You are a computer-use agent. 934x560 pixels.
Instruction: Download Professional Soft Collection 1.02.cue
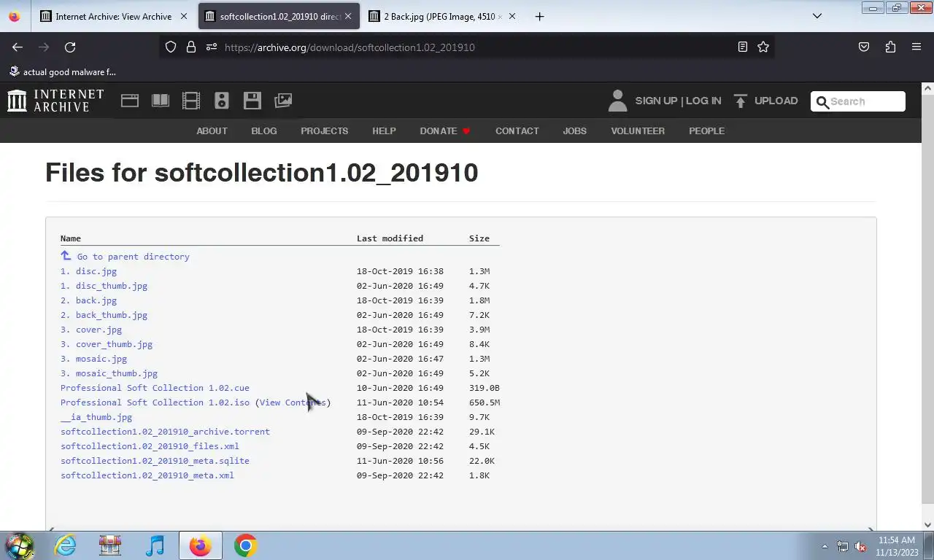[x=155, y=388]
